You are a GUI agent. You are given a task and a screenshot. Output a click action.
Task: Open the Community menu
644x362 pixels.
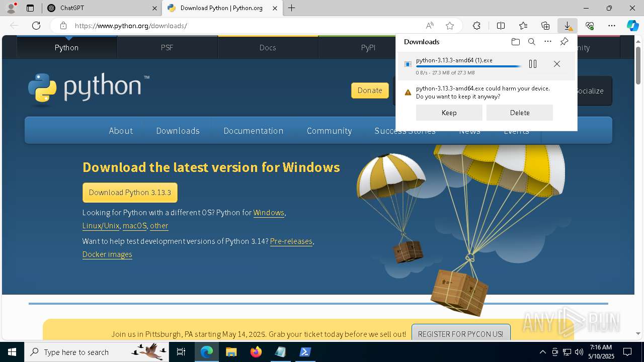329,131
